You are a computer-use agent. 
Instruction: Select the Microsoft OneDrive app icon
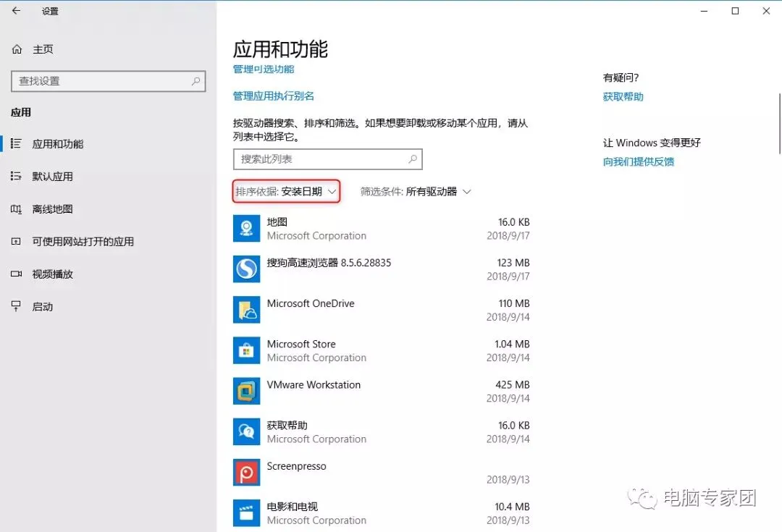tap(246, 309)
